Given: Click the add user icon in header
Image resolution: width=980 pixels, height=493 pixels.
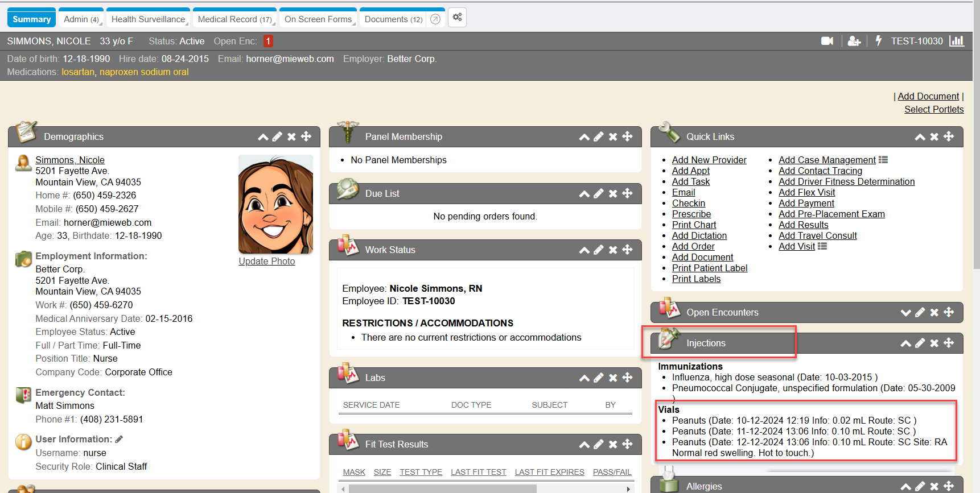Looking at the screenshot, I should (854, 41).
